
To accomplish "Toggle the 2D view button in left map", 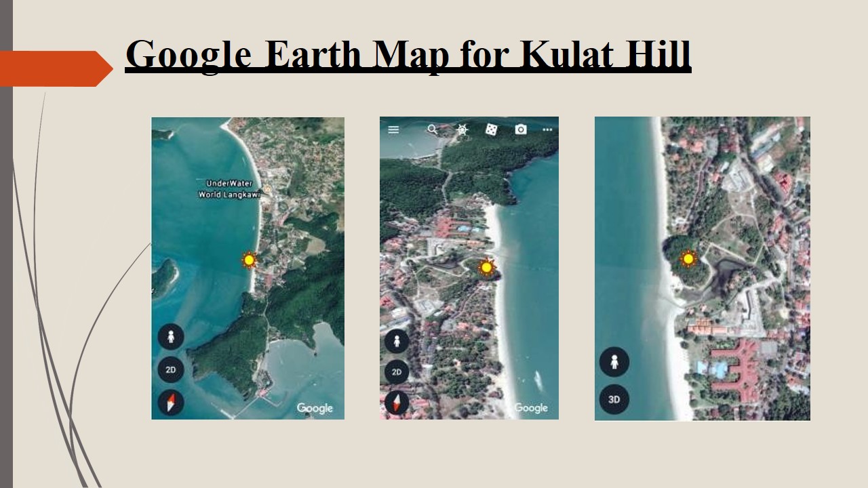I will point(171,369).
